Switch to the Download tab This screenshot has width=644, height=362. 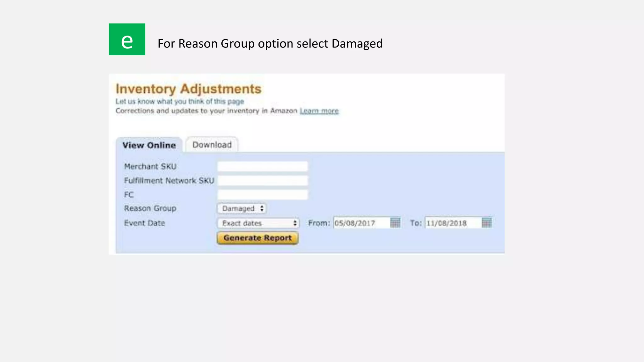[212, 145]
